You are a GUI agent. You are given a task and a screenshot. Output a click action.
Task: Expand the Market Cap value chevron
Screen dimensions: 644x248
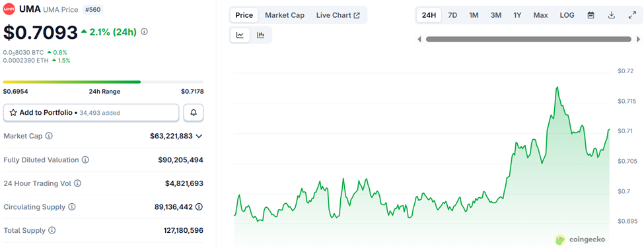[199, 136]
